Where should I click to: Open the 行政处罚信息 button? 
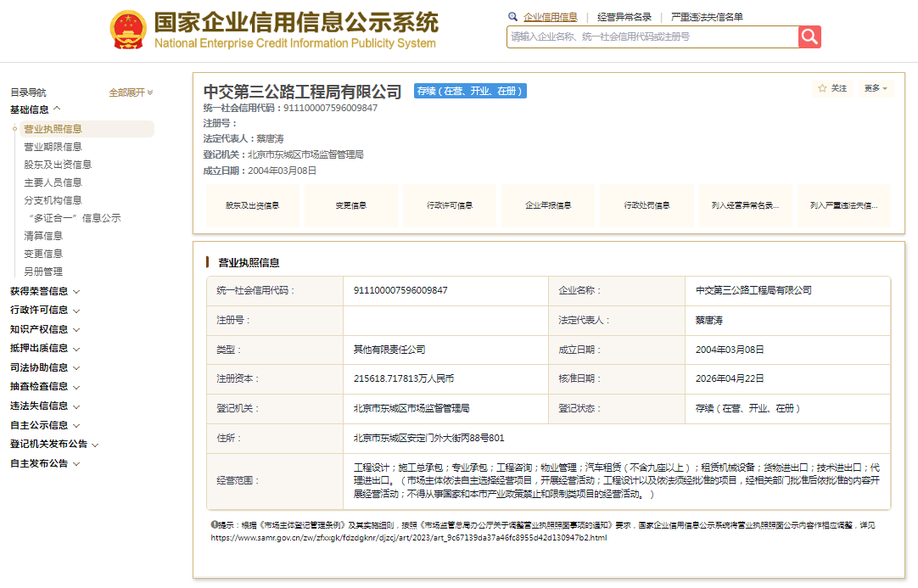coord(647,205)
